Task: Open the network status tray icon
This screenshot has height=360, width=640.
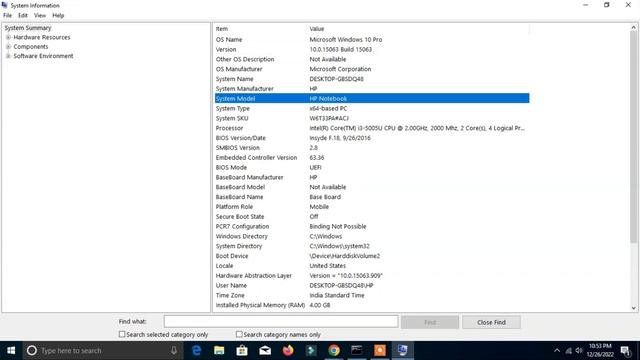Action: pyautogui.click(x=569, y=351)
